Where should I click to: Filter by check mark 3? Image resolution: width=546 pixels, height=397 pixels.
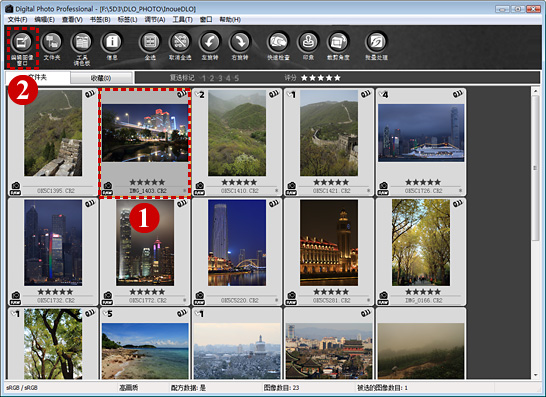point(220,78)
